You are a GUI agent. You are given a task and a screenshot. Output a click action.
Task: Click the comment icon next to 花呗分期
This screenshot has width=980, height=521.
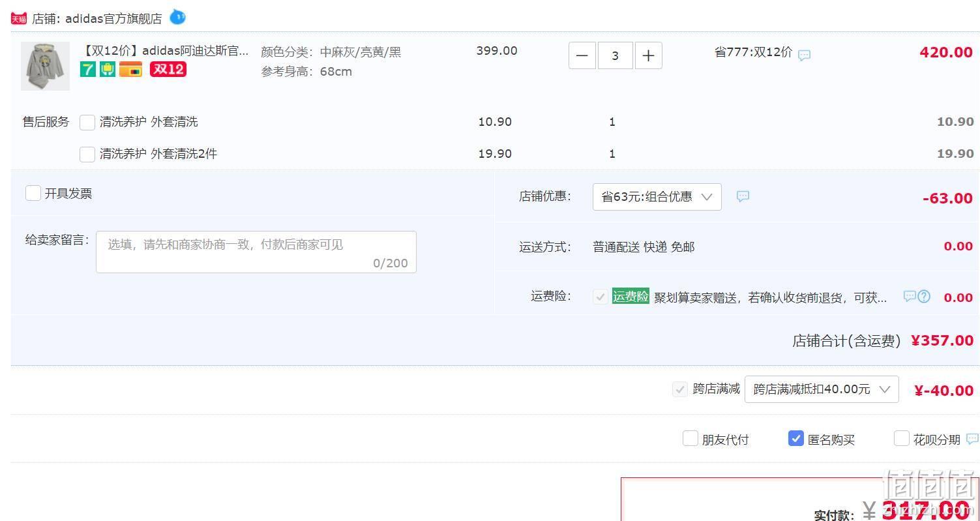pyautogui.click(x=972, y=439)
